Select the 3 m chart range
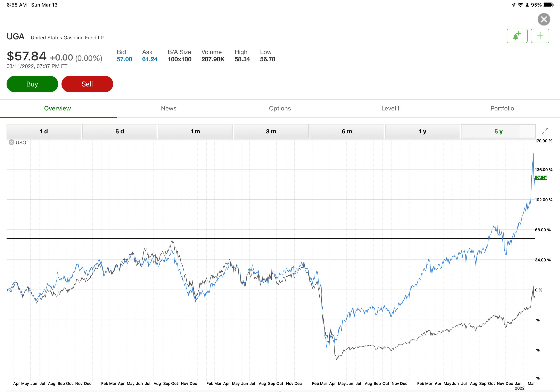This screenshot has height=392, width=560. coord(271,131)
